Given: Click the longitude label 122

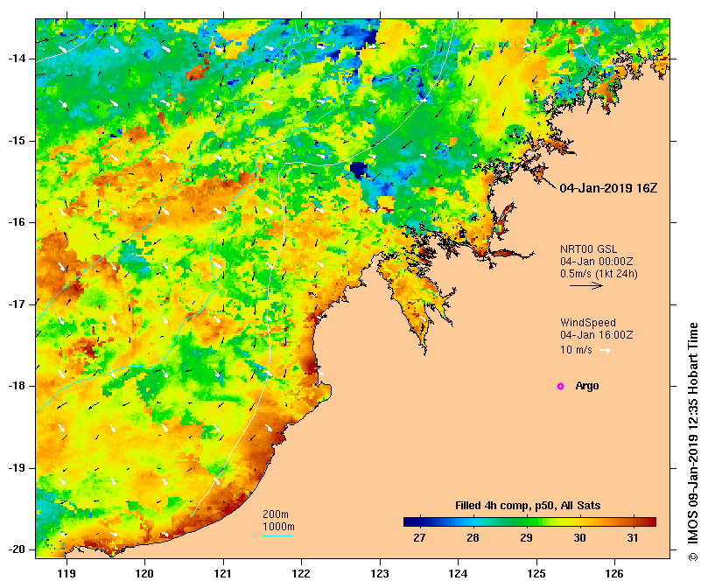Looking at the screenshot, I should coord(301,574).
